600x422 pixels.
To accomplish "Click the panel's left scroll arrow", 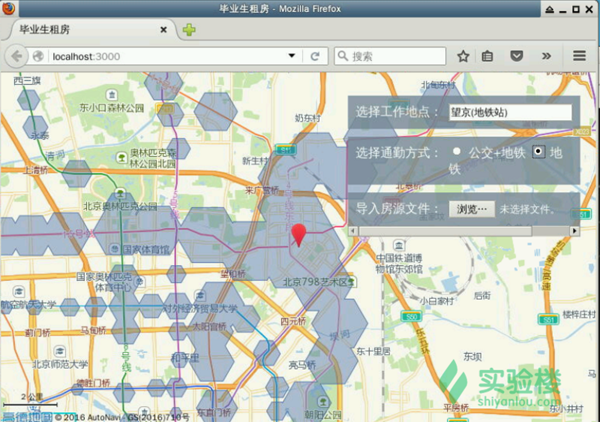I will coord(352,230).
